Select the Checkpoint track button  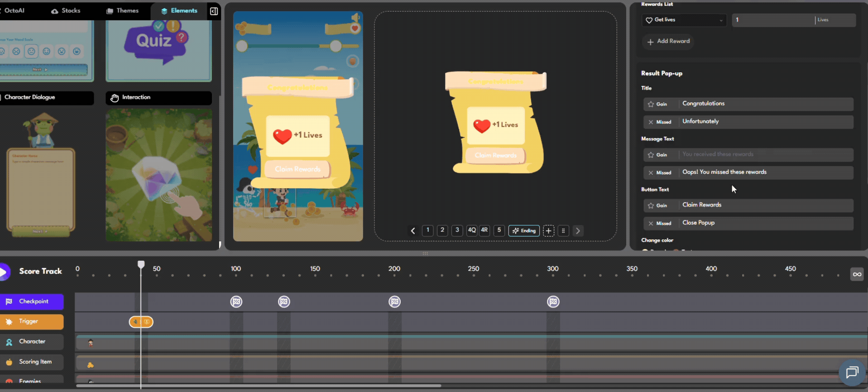tap(32, 301)
